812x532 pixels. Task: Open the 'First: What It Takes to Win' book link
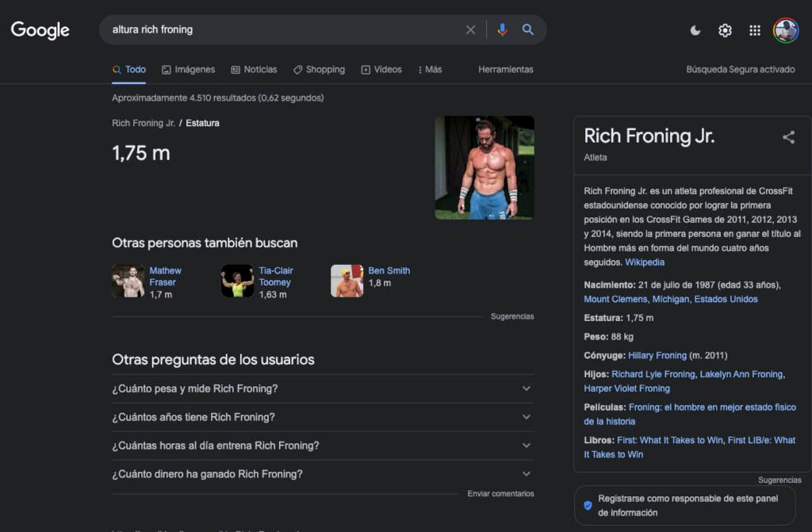669,440
